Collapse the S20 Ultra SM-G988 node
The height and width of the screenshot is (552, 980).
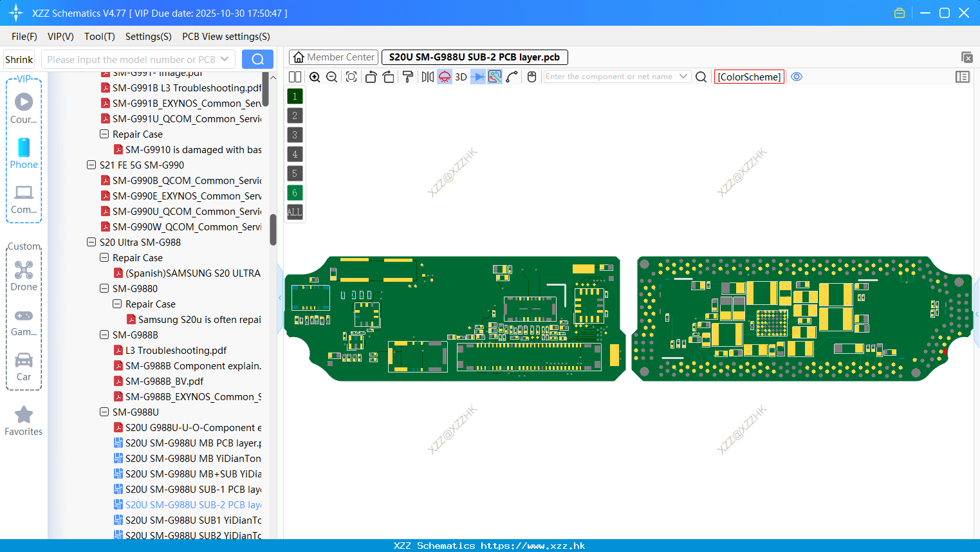(x=91, y=243)
